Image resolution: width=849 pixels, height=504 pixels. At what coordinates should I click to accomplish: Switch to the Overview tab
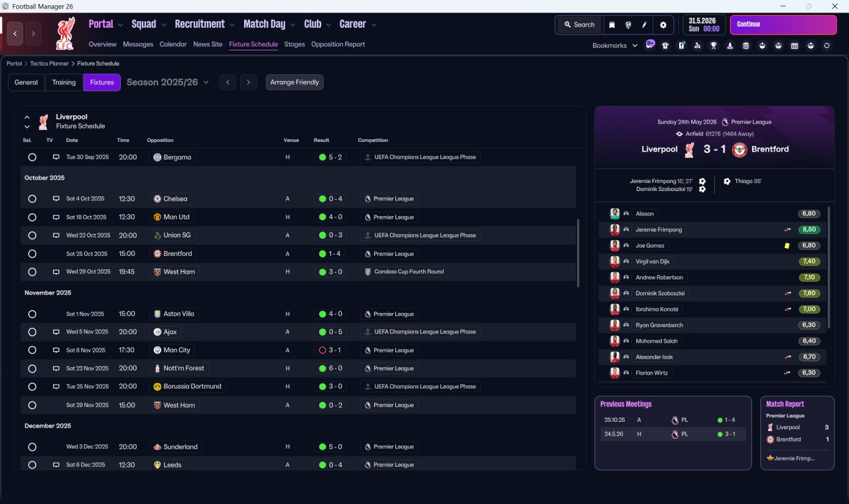click(103, 44)
